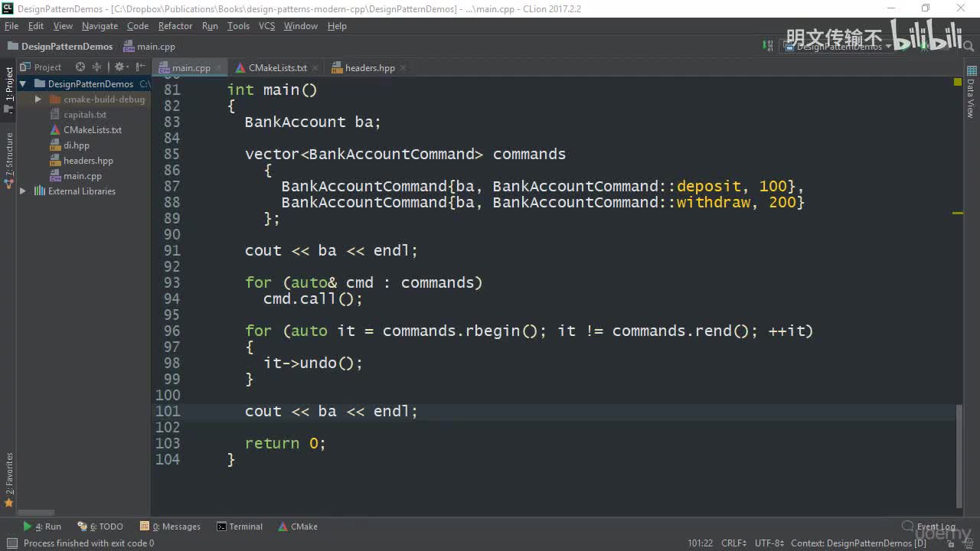Click cursor position 101:22 in status bar

pos(700,543)
